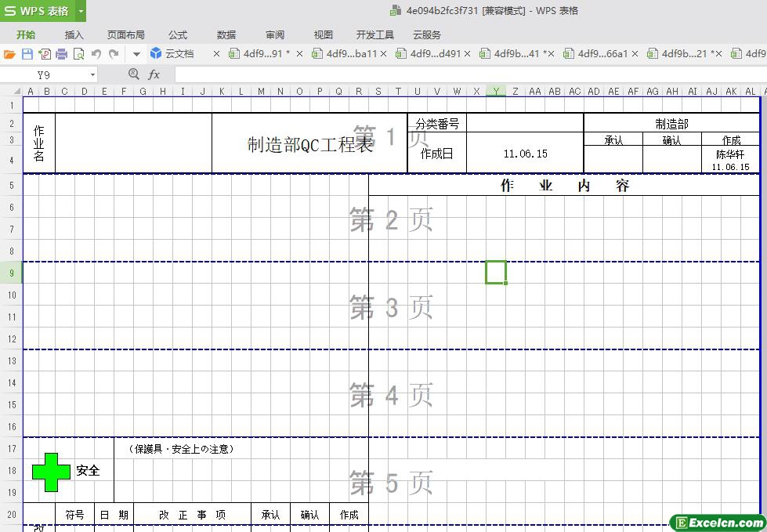The height and width of the screenshot is (532, 767).
Task: Expand the WPS 表格 application menu arrow
Action: tap(81, 11)
